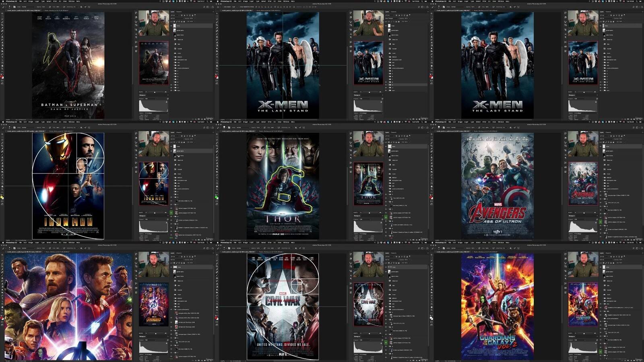Select the top layer thumbnail in the Civil War window
The image size is (644, 362).
390,267
